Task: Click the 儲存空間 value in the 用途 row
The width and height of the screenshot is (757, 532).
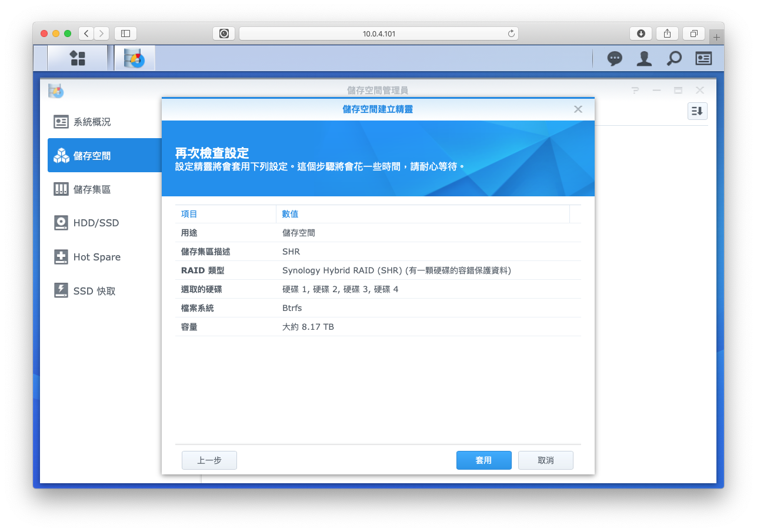Action: click(x=299, y=233)
